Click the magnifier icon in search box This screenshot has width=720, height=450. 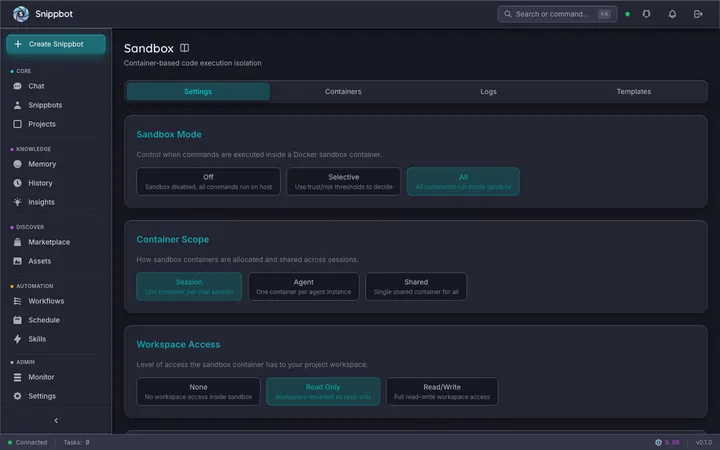point(507,14)
